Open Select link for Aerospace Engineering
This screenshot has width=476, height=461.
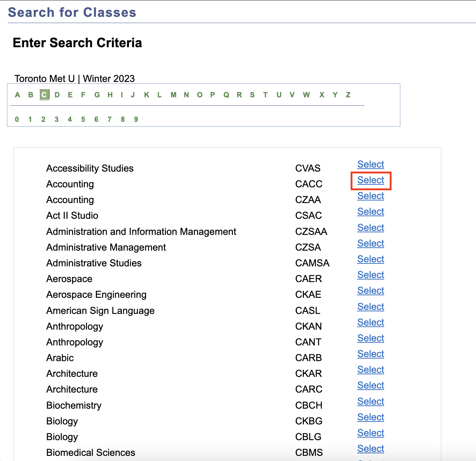(370, 291)
